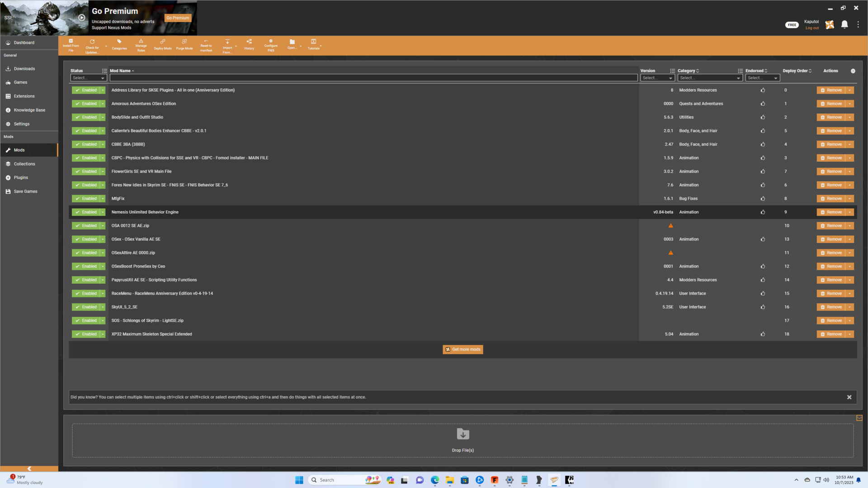Toggle Enabled for XP32 Maximum Skeleton

coord(86,334)
